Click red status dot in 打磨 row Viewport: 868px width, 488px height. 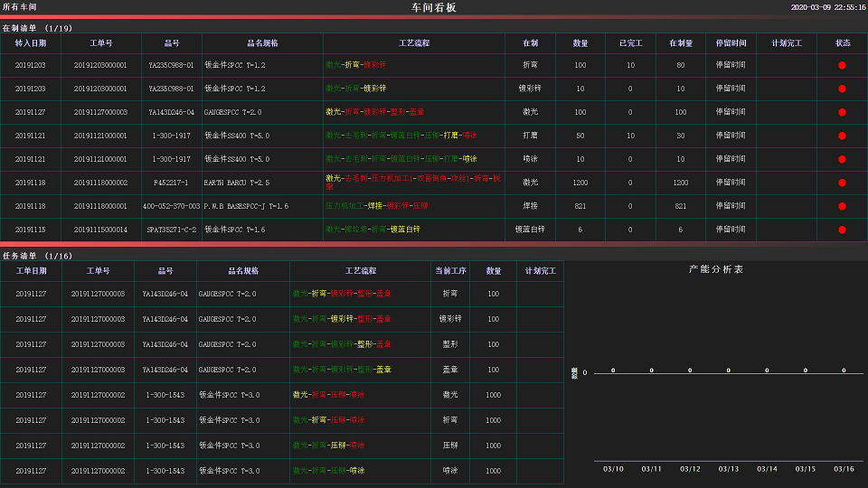tap(842, 136)
